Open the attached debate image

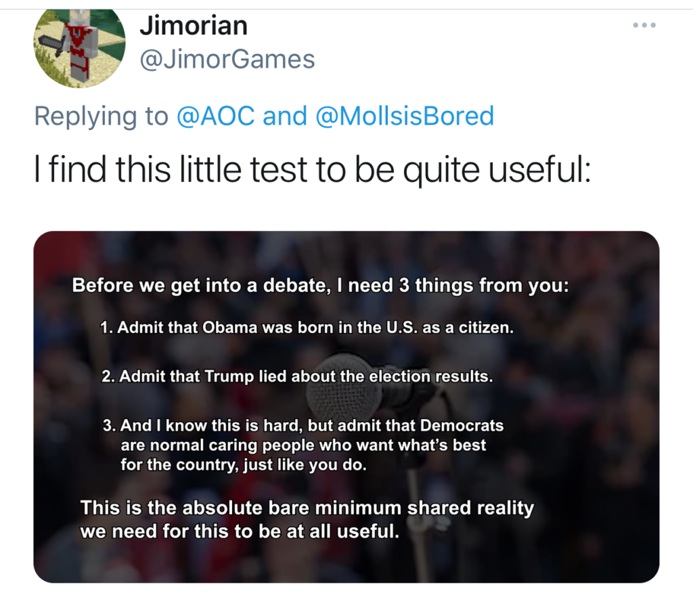point(346,407)
